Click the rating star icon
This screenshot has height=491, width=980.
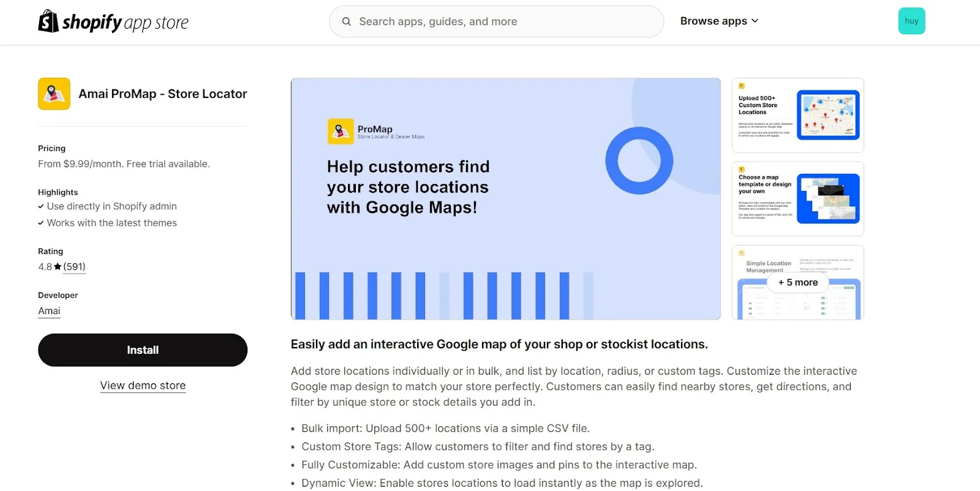58,267
